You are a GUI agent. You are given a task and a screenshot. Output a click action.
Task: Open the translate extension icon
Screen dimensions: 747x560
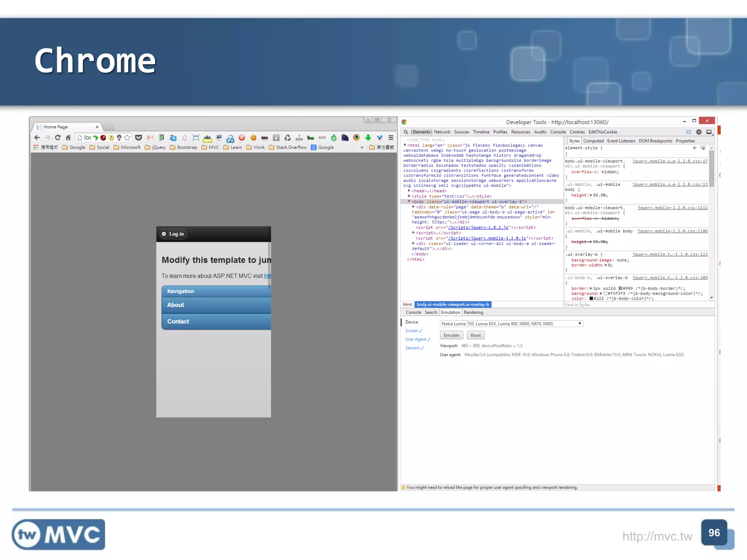click(173, 137)
